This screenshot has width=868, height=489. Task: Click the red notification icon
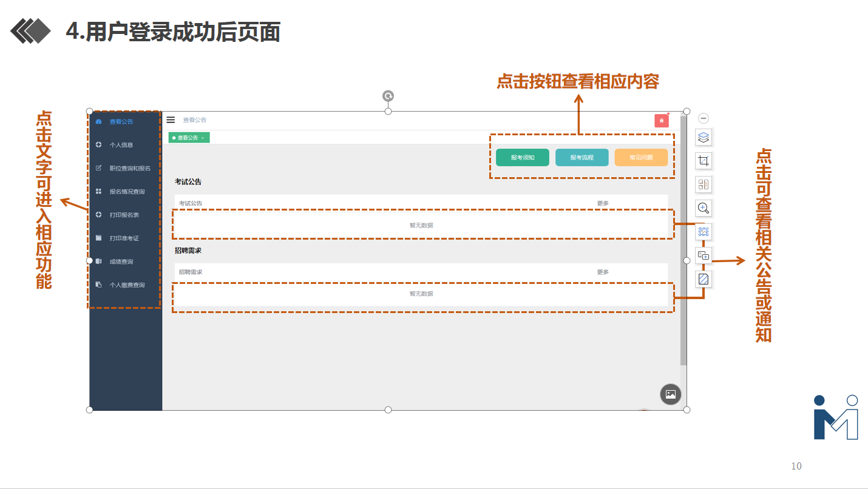tap(661, 121)
